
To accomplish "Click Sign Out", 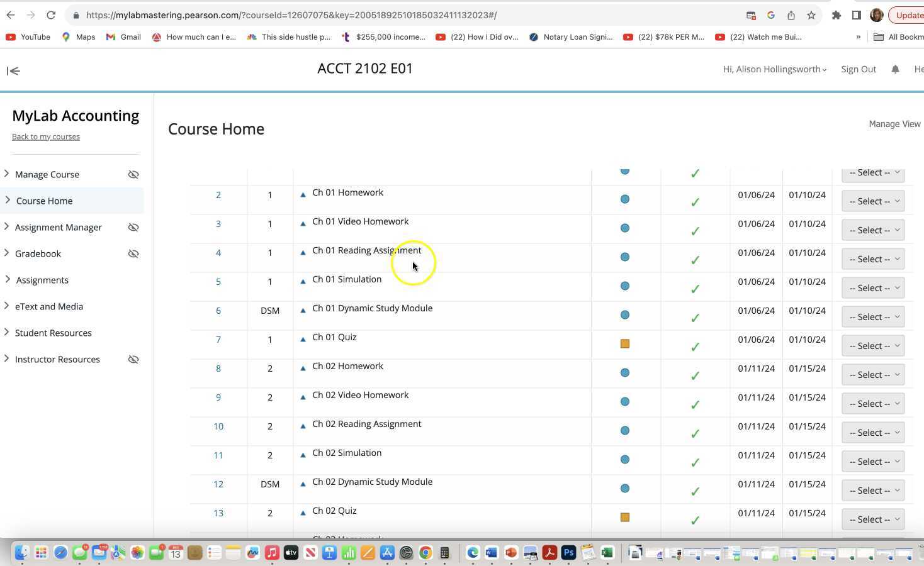I will click(x=858, y=69).
